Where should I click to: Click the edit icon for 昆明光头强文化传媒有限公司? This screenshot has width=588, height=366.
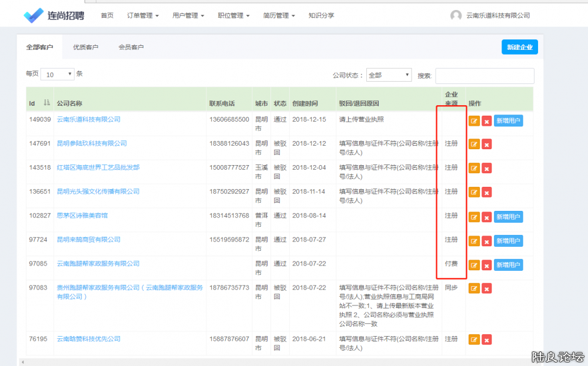(x=474, y=192)
